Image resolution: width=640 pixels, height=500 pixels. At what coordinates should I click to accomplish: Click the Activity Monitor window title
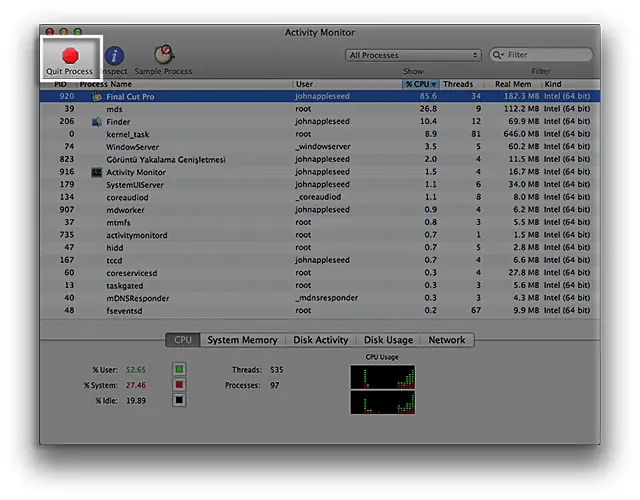click(320, 33)
